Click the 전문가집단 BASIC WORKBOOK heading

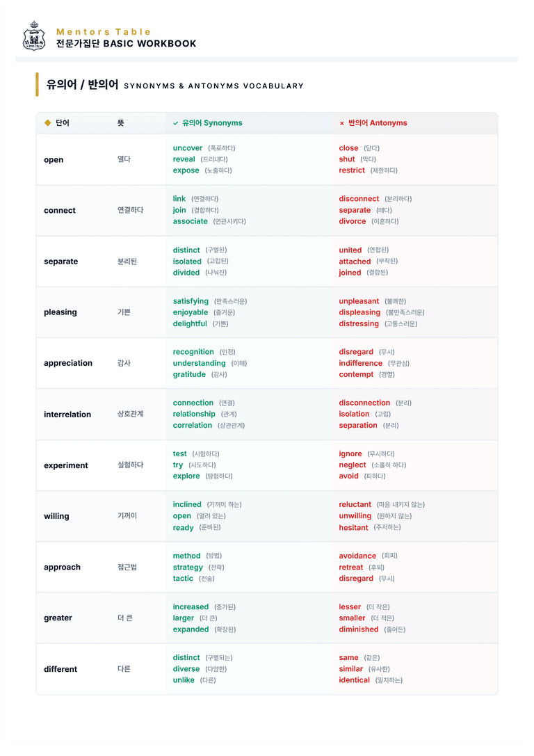(x=127, y=43)
